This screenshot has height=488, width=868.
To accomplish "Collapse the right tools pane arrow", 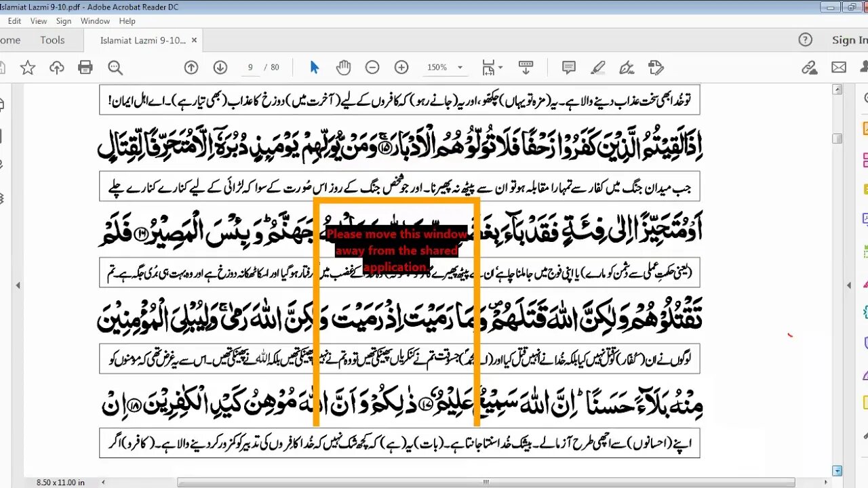I will pos(850,285).
